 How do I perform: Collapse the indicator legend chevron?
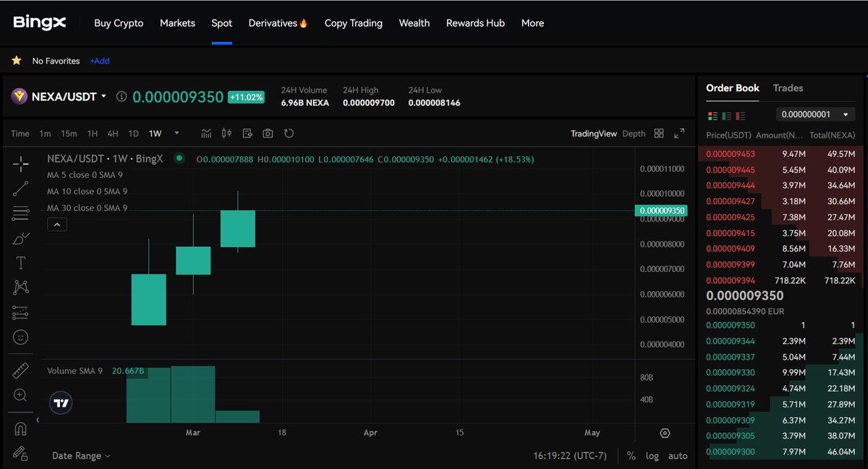(56, 225)
